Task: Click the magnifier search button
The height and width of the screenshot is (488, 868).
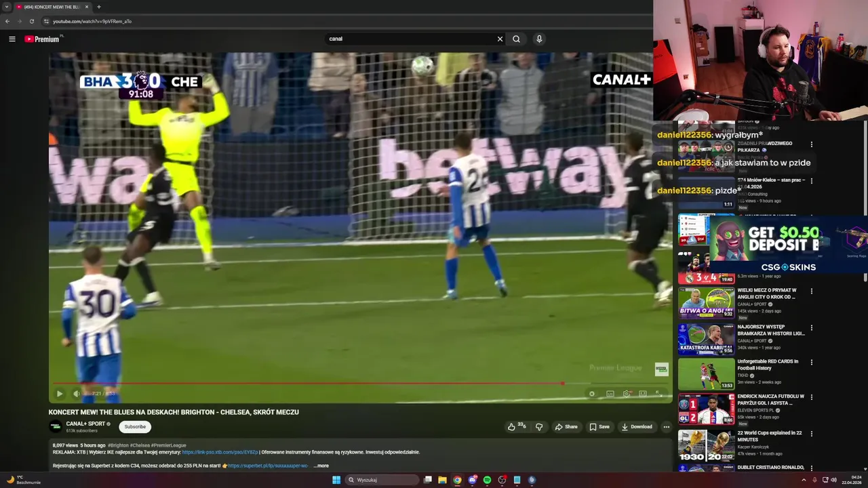Action: tap(516, 39)
